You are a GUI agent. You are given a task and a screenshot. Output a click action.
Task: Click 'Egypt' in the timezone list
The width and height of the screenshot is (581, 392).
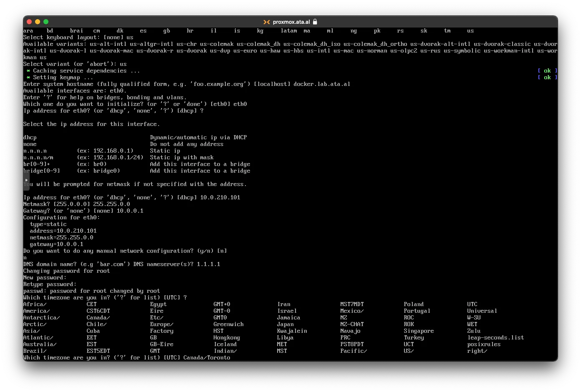click(x=159, y=304)
